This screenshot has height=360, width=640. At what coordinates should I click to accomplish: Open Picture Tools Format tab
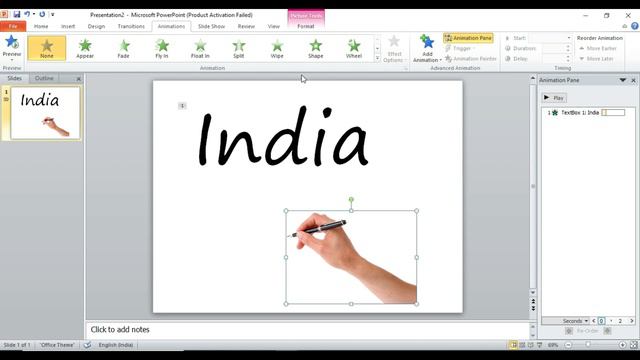tap(306, 26)
